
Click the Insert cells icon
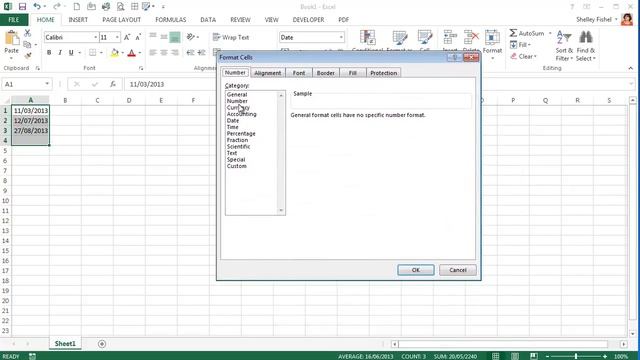450,38
